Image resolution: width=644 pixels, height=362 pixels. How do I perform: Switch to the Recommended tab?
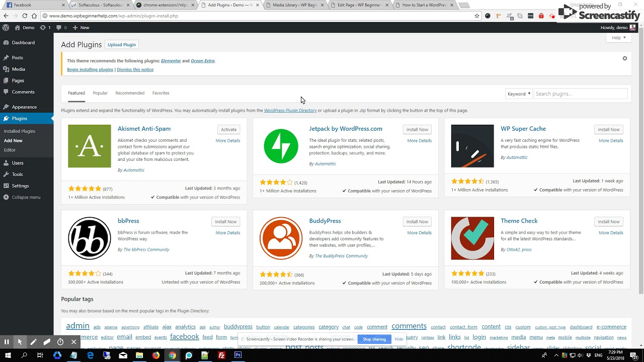click(x=130, y=93)
